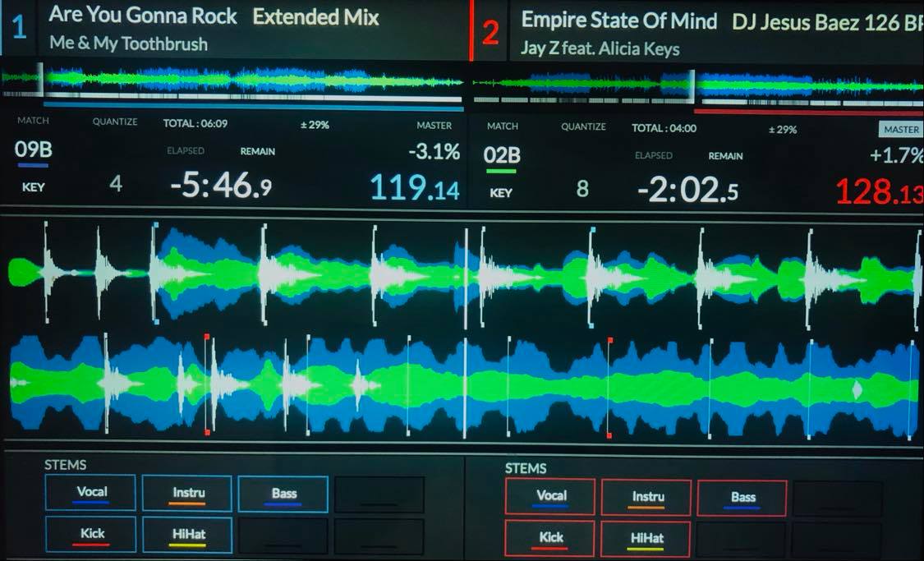Click the 09B key value on deck 1

pyautogui.click(x=33, y=149)
